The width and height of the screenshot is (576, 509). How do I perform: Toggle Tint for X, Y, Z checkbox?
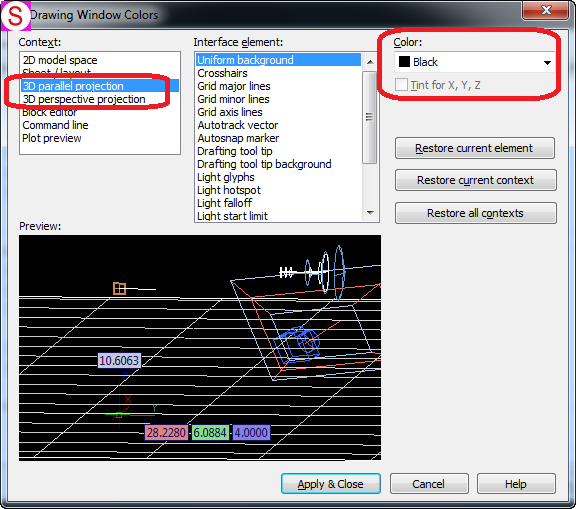[x=401, y=85]
